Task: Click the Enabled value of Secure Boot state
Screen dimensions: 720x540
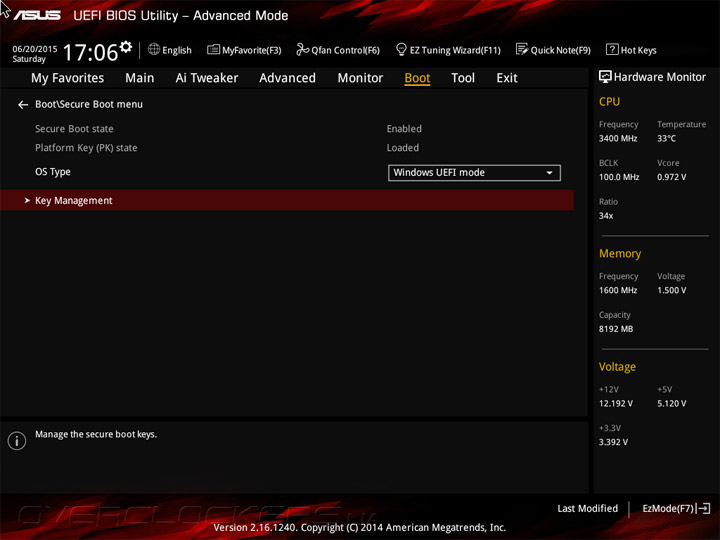Action: click(x=404, y=129)
